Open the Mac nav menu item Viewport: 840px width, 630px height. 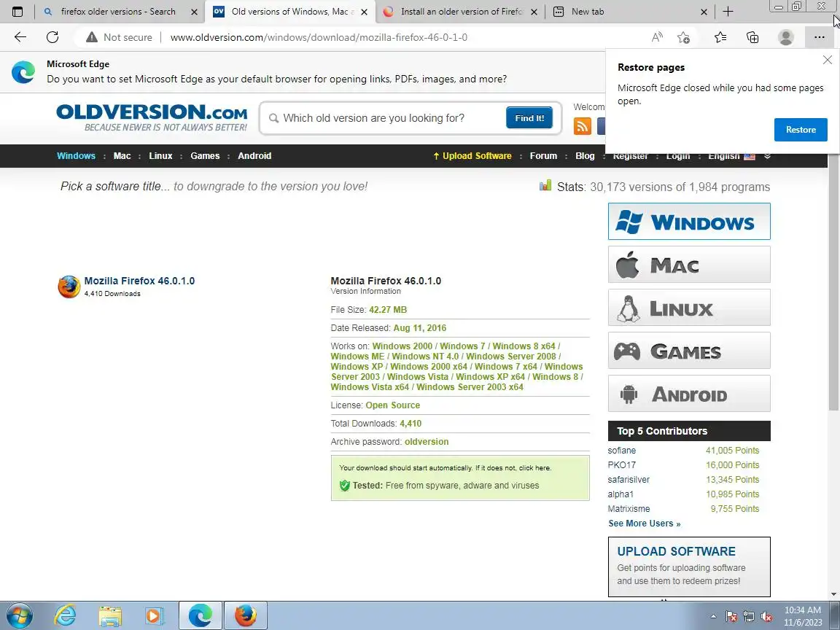coord(122,156)
